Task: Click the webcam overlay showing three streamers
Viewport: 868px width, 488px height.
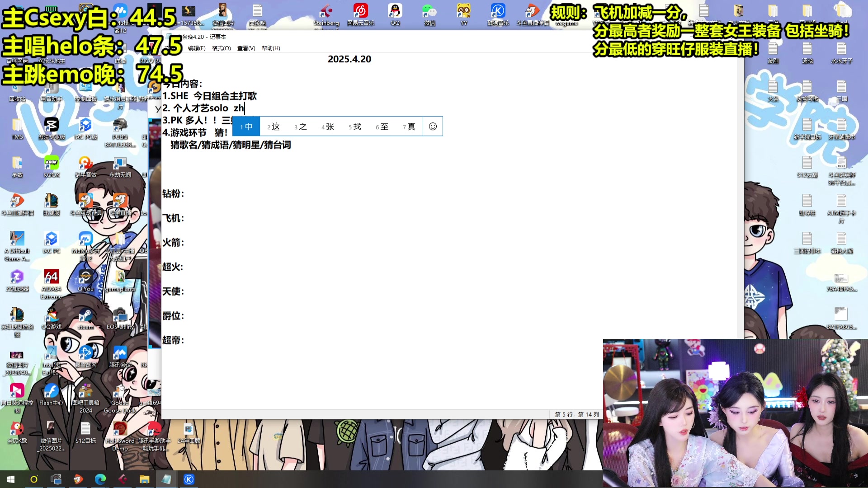Action: coord(736,413)
